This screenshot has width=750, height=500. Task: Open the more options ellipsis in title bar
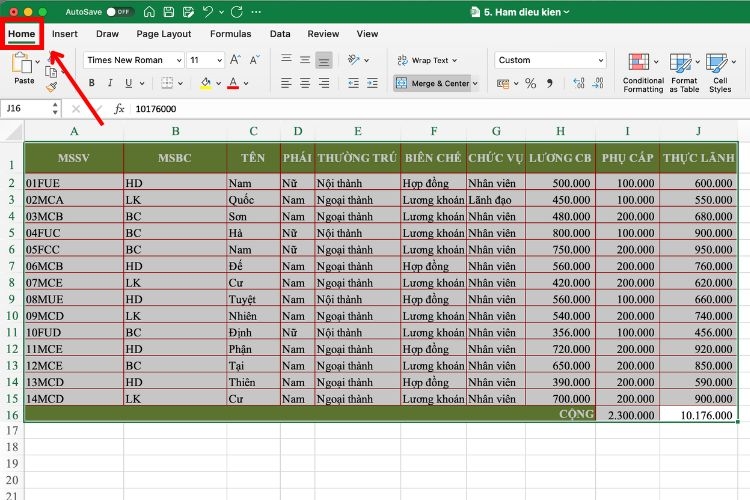[256, 12]
